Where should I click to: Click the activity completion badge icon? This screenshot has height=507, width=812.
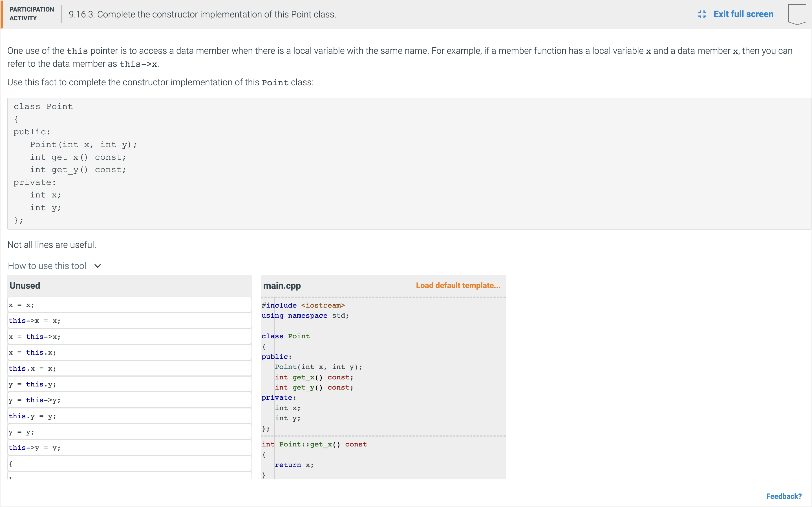(797, 14)
